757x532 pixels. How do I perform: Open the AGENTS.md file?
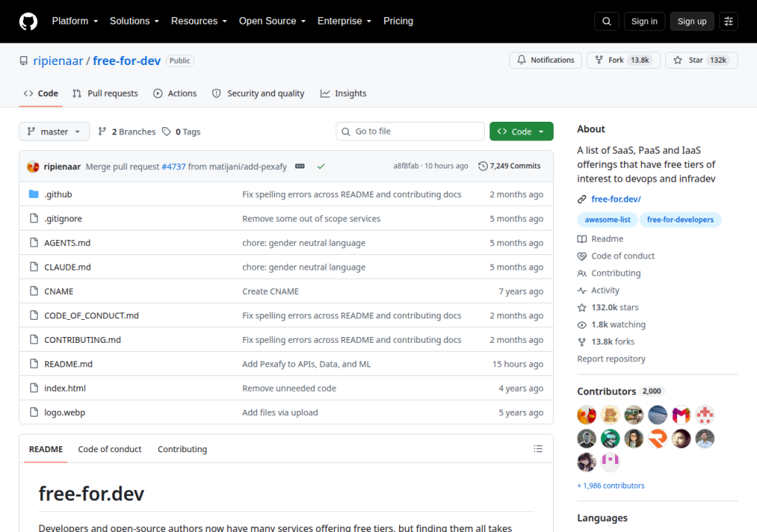pos(67,243)
